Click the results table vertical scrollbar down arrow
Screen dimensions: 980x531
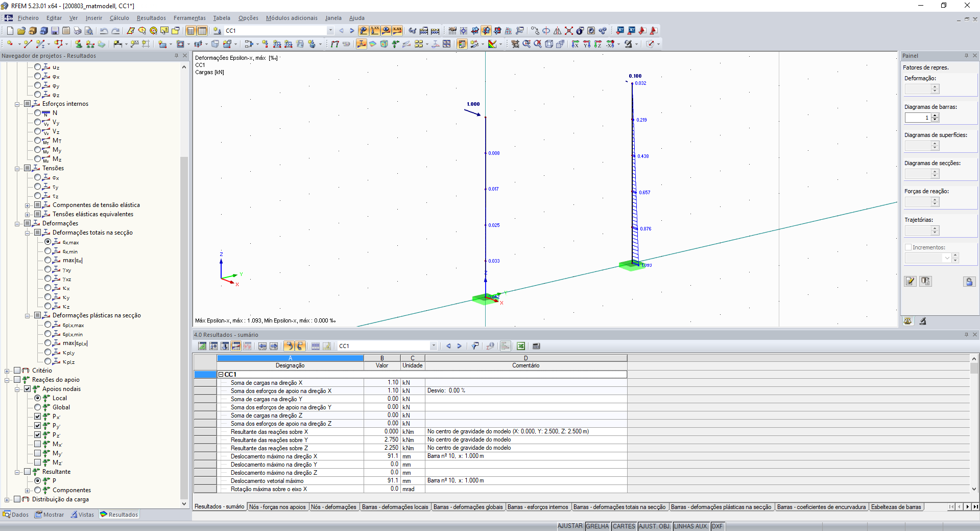click(974, 489)
